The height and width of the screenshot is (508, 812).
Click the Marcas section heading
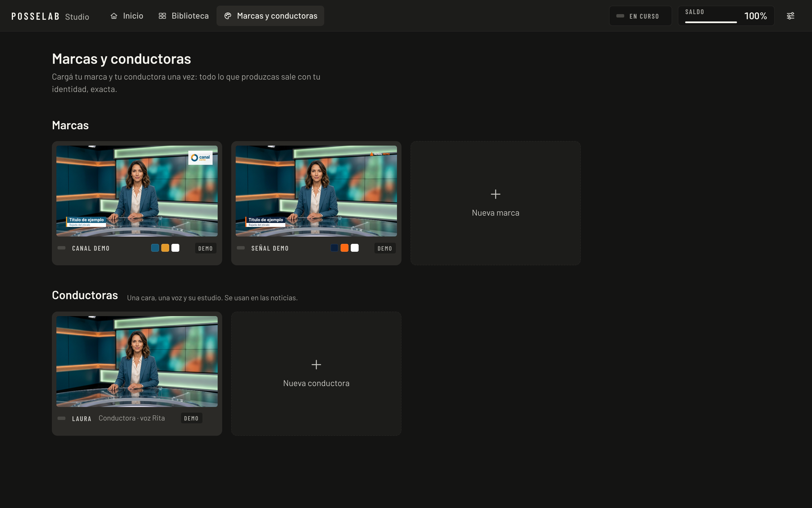pyautogui.click(x=70, y=125)
